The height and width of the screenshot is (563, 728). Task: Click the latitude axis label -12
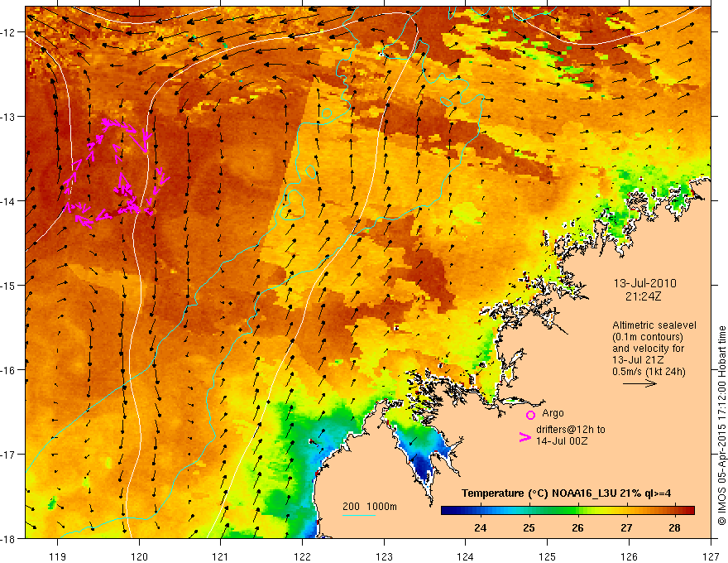click(x=8, y=32)
